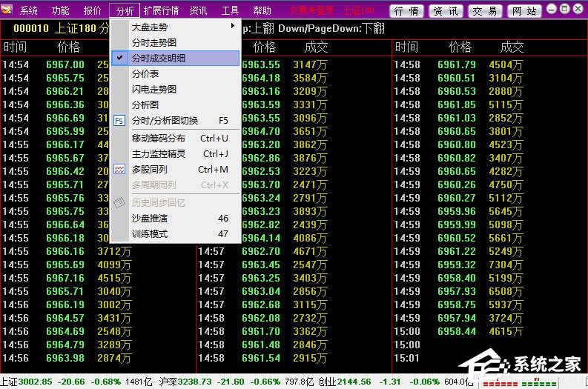Click price 6967.00 in first row

[x=65, y=64]
